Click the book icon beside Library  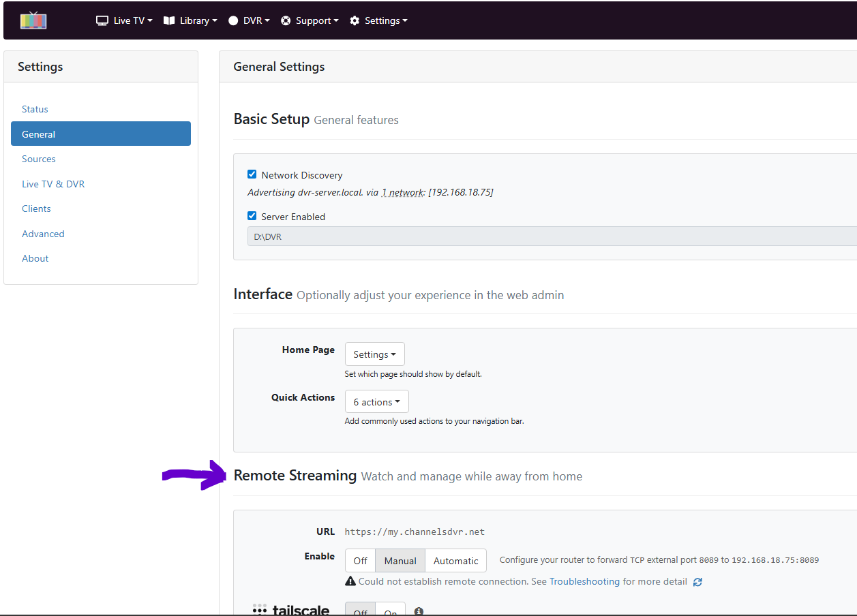tap(169, 20)
